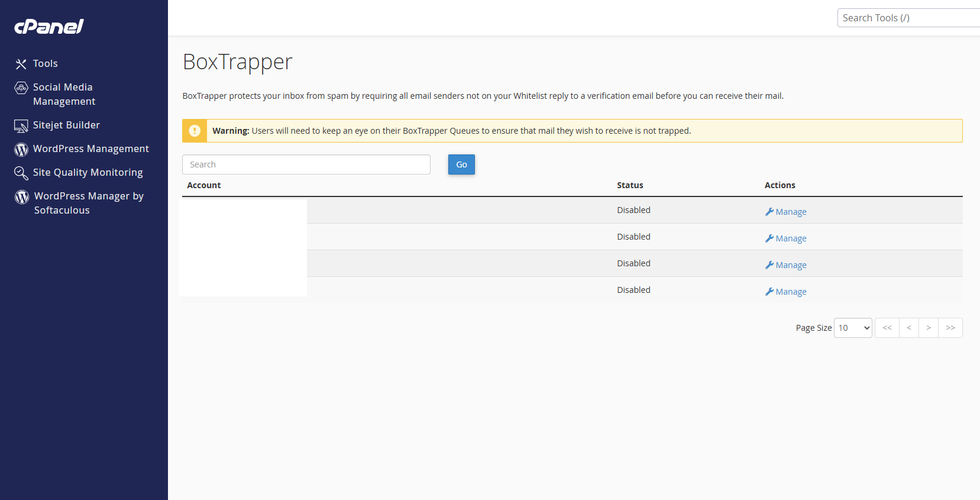Click the WordPress Management logo icon
Screen dimensions: 980x500
(21, 150)
